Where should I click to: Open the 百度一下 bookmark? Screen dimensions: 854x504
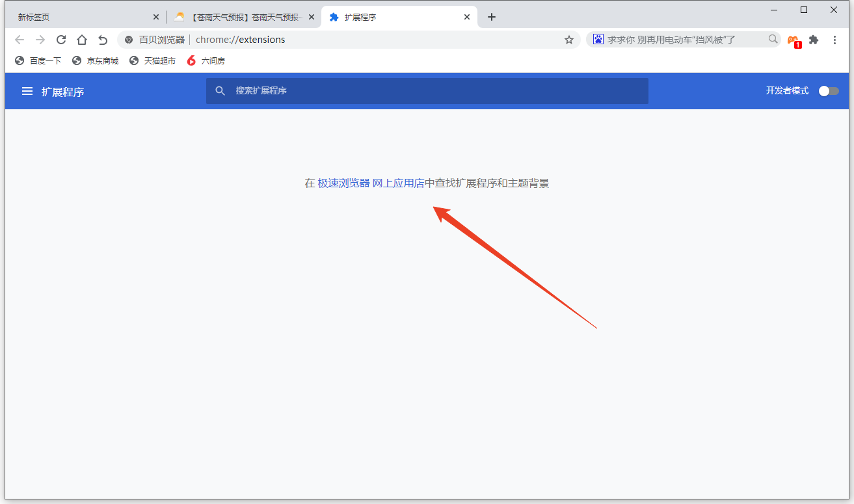pyautogui.click(x=38, y=60)
